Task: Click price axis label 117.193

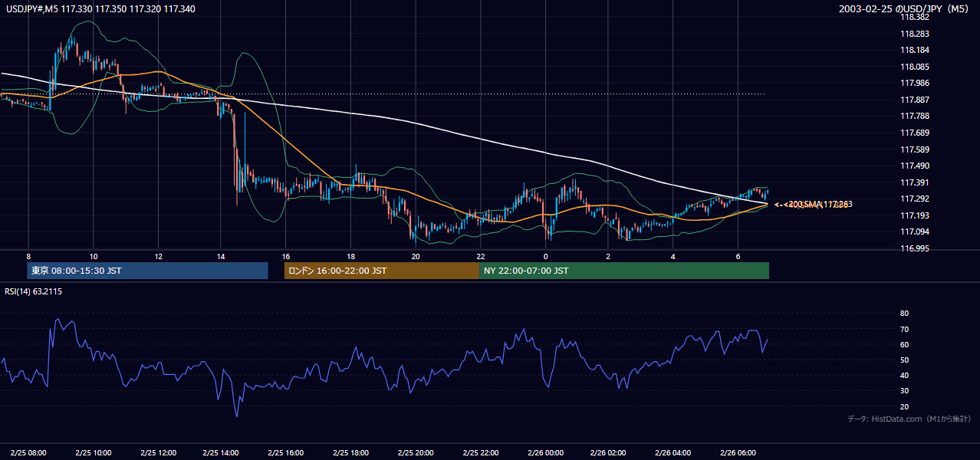Action: (x=915, y=215)
